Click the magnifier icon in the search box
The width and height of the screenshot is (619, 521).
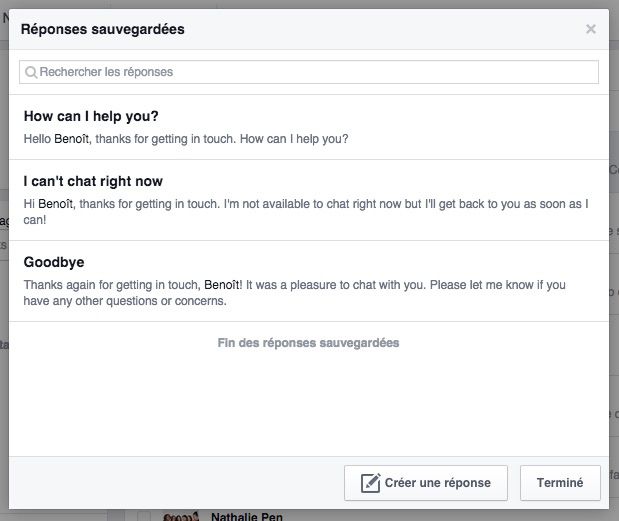coord(31,73)
